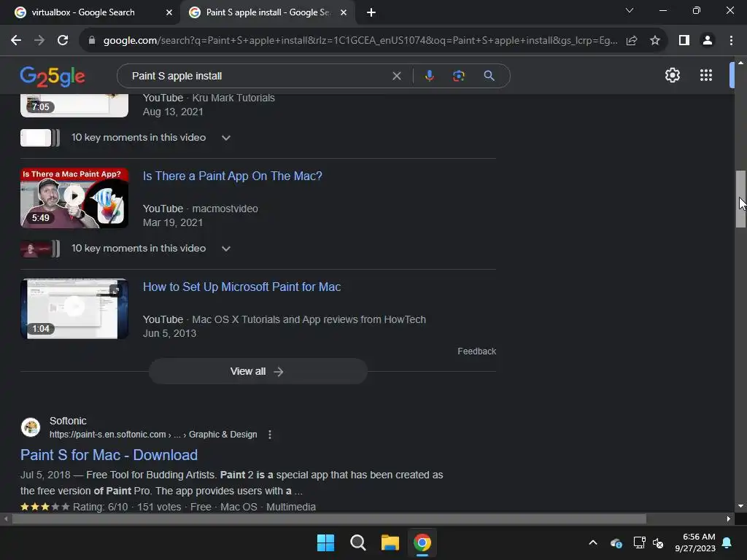Share this page from the address bar
This screenshot has height=560, width=747.
(632, 41)
